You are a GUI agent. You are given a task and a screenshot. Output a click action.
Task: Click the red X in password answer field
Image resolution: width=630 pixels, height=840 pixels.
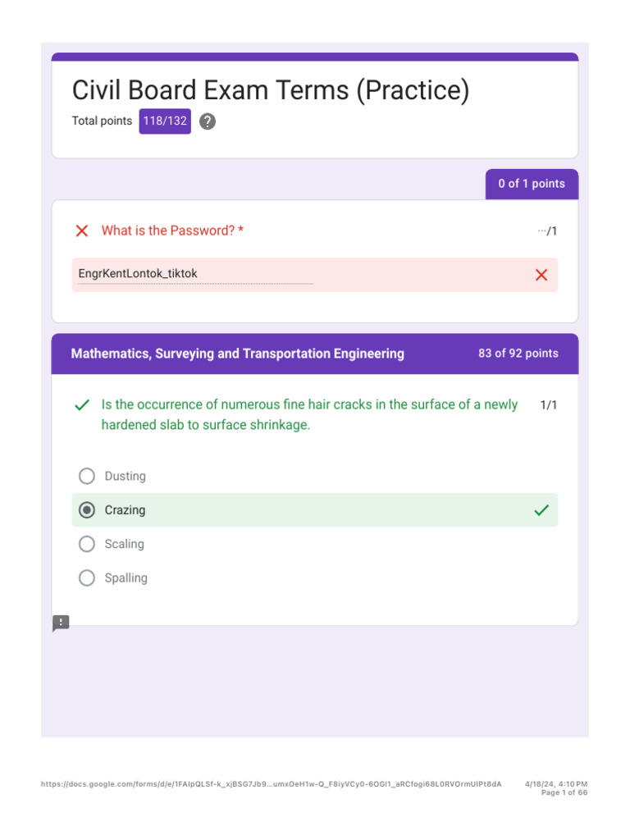[541, 275]
